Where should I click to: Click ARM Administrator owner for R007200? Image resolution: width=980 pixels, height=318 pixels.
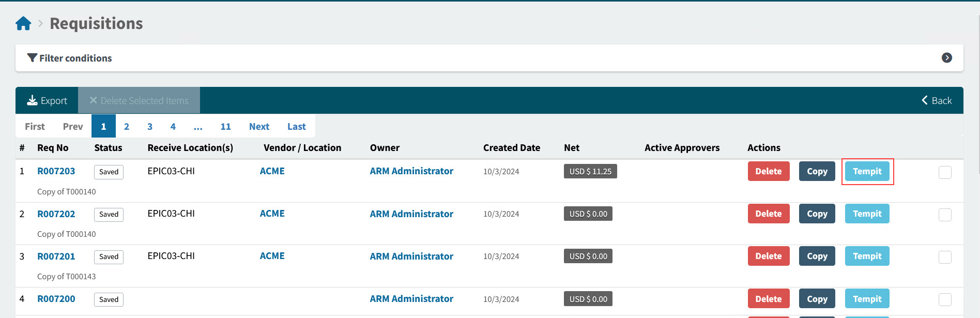(411, 299)
